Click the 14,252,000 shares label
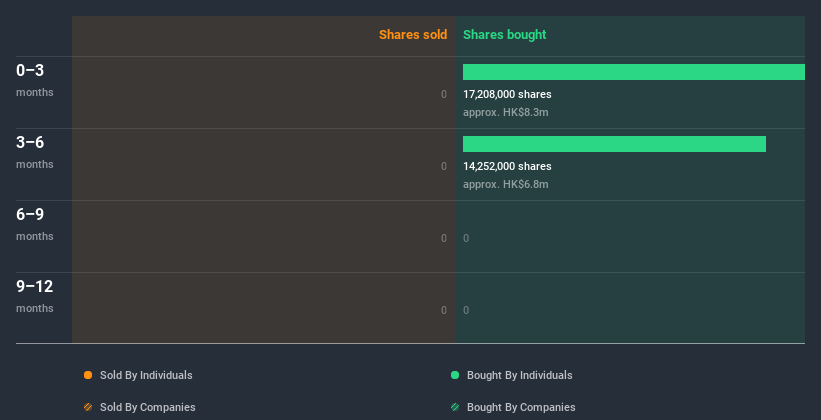The width and height of the screenshot is (821, 420). click(x=507, y=166)
